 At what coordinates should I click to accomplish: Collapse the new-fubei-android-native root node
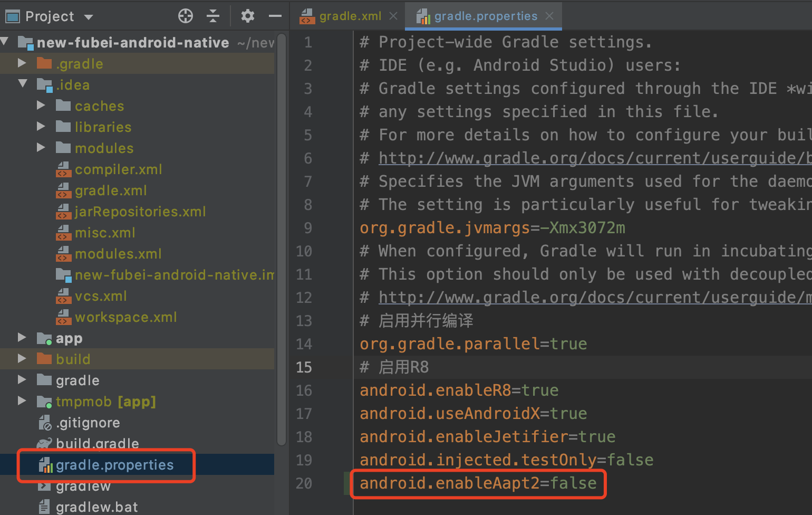(x=5, y=42)
